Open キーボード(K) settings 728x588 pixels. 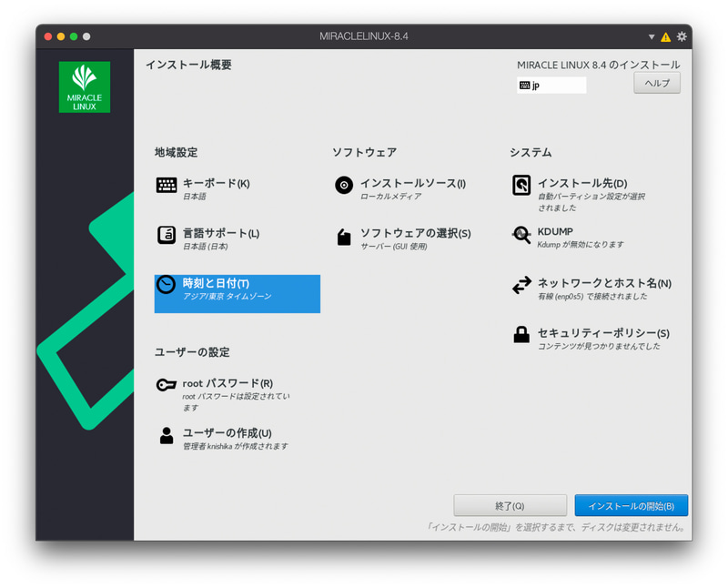pyautogui.click(x=216, y=184)
